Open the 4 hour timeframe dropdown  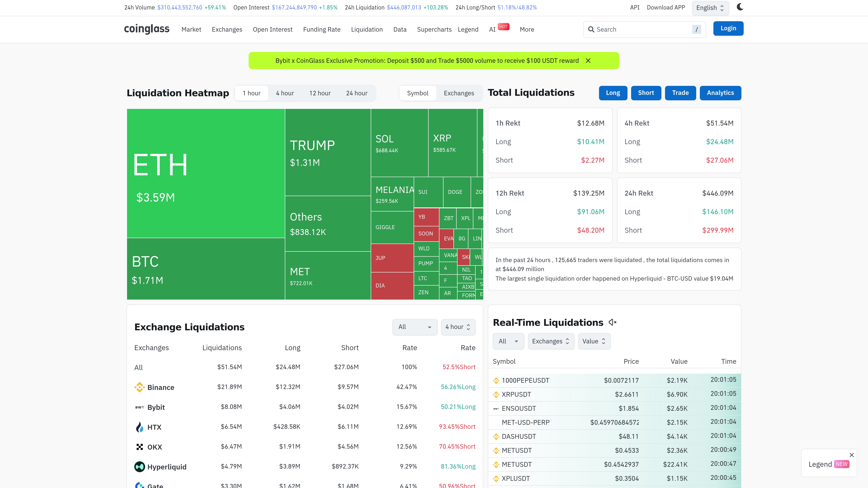(x=458, y=327)
